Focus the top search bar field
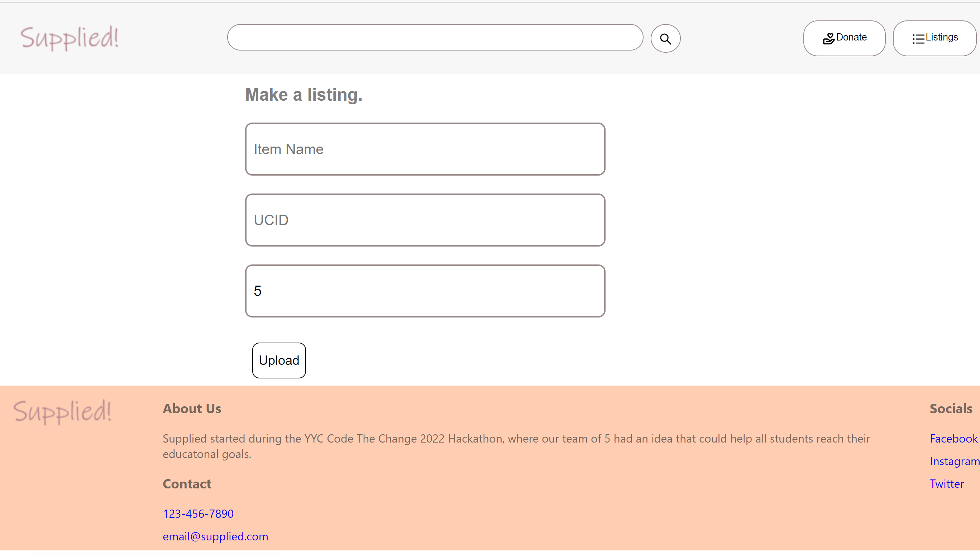Screen dimensions: 980x554 pyautogui.click(x=435, y=37)
